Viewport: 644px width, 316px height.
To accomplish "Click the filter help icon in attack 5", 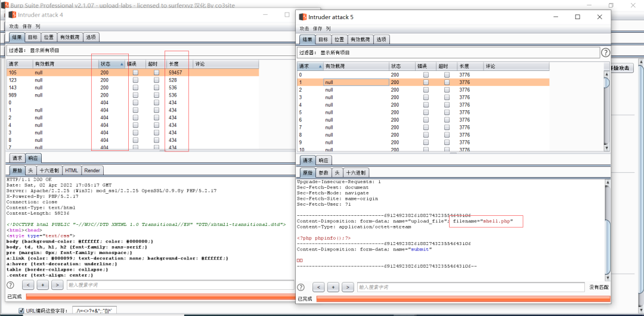I will (x=605, y=52).
